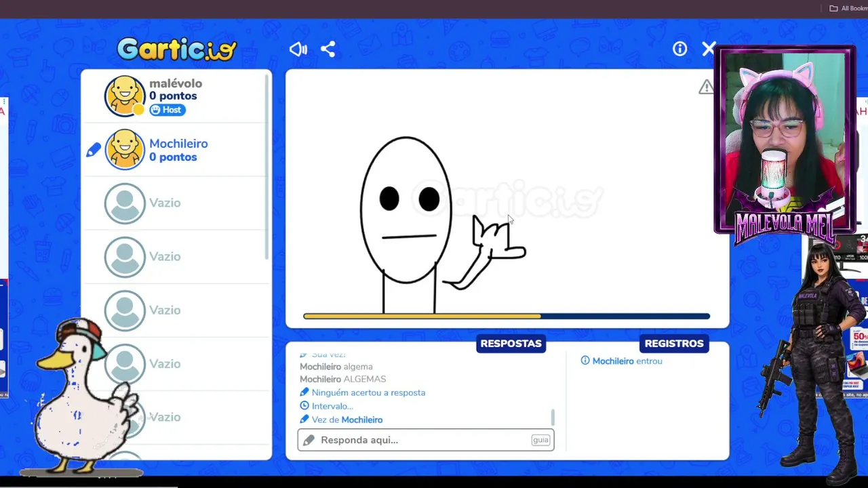The height and width of the screenshot is (488, 868).
Task: Click Mochileiro's player avatar
Action: click(x=125, y=149)
